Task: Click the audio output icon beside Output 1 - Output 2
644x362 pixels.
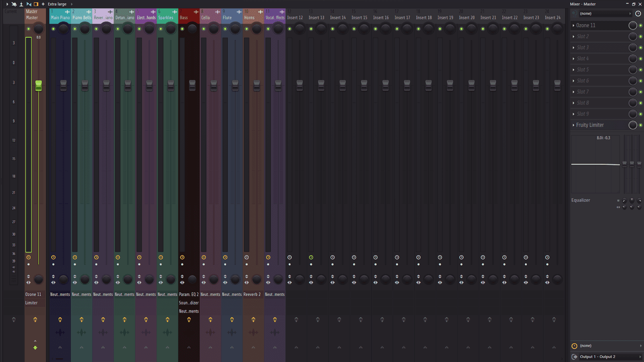Action: pos(574,357)
